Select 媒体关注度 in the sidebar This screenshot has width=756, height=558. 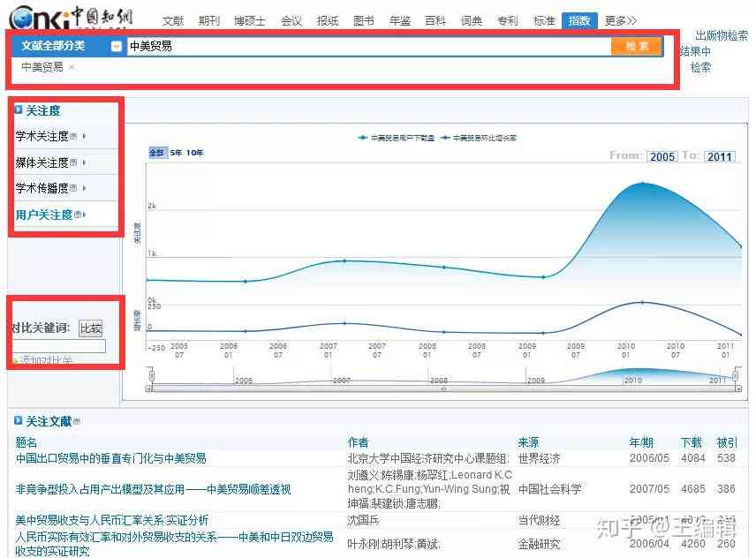tap(42, 162)
